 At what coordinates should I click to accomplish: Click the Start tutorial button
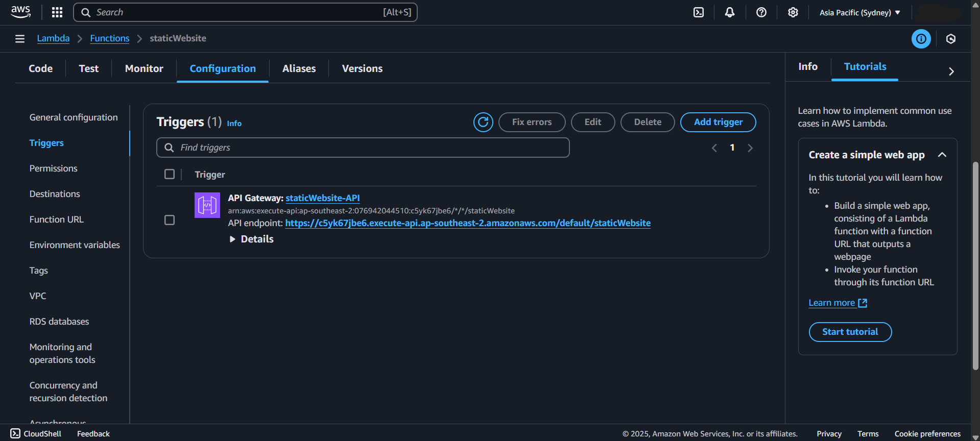[x=850, y=332]
